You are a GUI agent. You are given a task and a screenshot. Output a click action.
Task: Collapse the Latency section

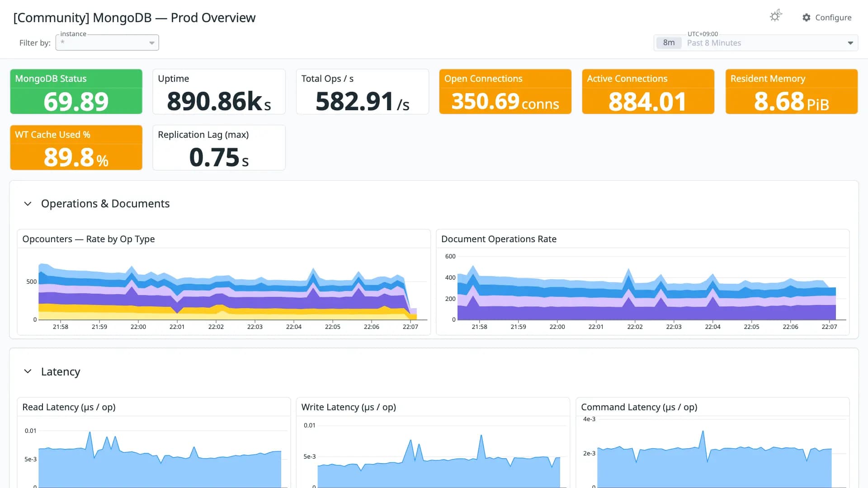(28, 371)
